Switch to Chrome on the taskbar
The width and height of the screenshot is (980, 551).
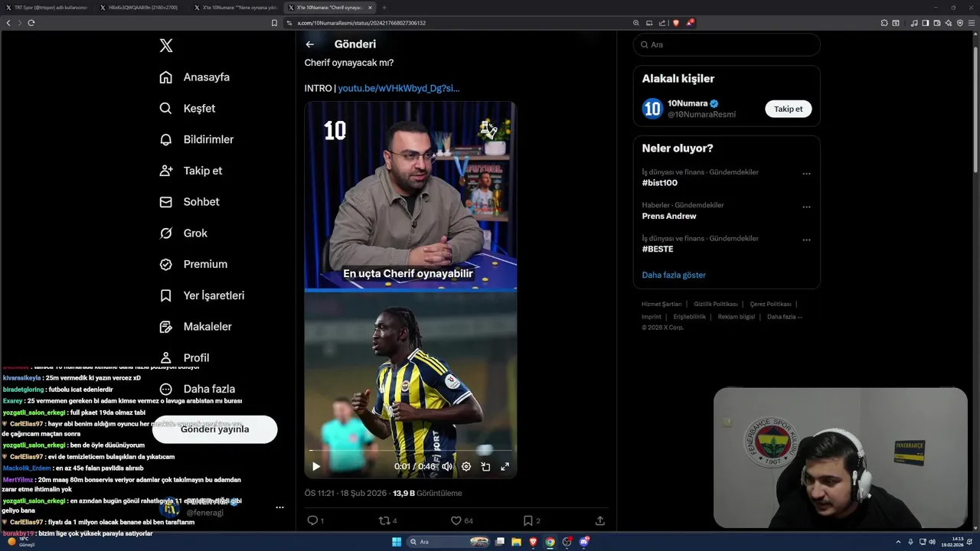tap(550, 542)
